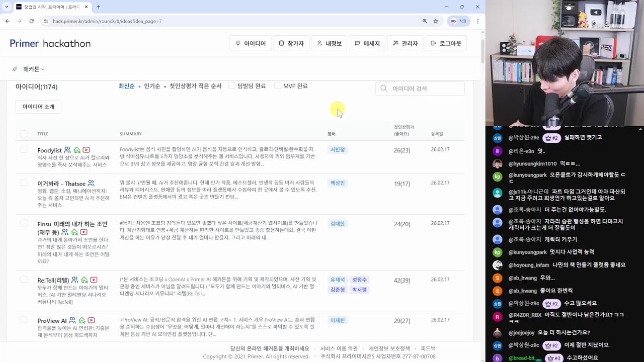Screen dimensions: 644x362
Task: Tick the select-all checkbox in table header
Action: tap(24, 134)
